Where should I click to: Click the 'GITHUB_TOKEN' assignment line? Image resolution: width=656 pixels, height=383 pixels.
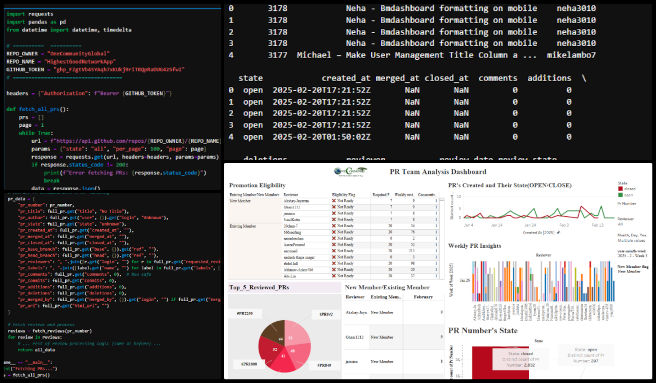coord(95,69)
